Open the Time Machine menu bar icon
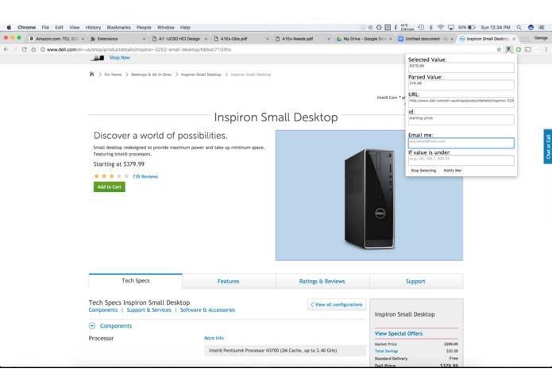 (421, 27)
